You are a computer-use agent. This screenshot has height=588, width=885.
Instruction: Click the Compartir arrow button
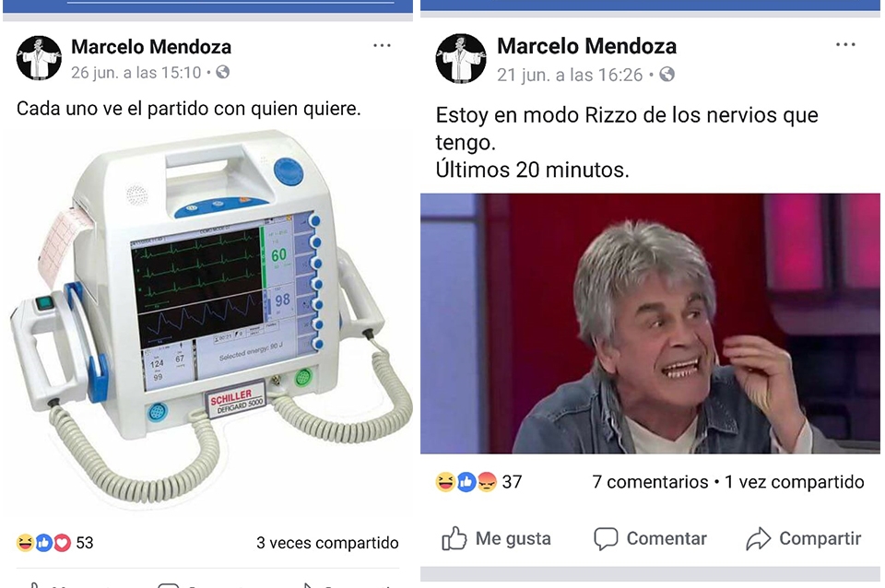803,538
